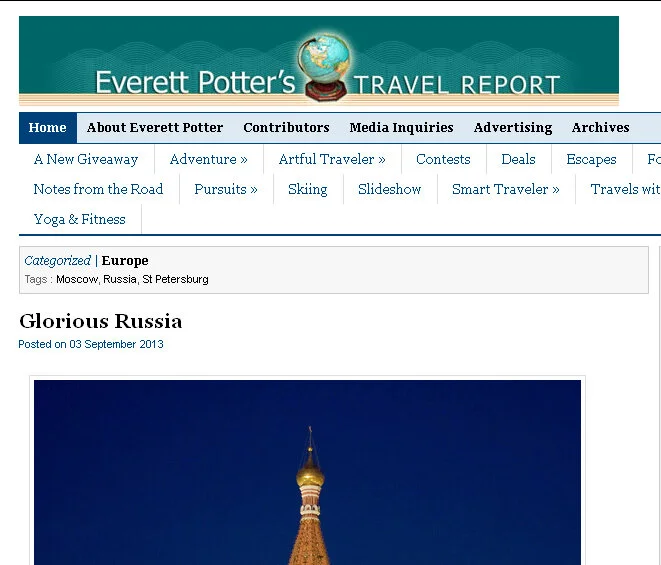View the Slideshow category

[x=390, y=189]
